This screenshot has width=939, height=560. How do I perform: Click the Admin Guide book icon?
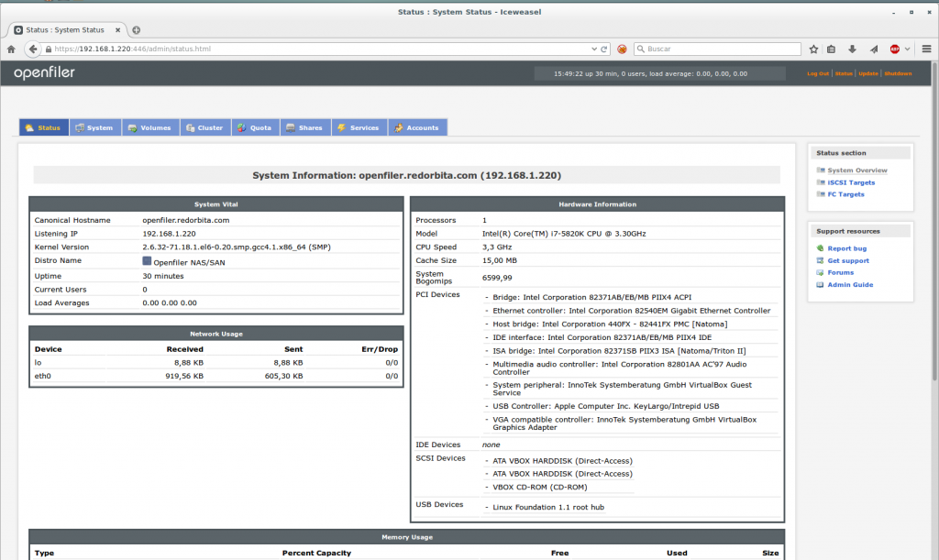(819, 284)
